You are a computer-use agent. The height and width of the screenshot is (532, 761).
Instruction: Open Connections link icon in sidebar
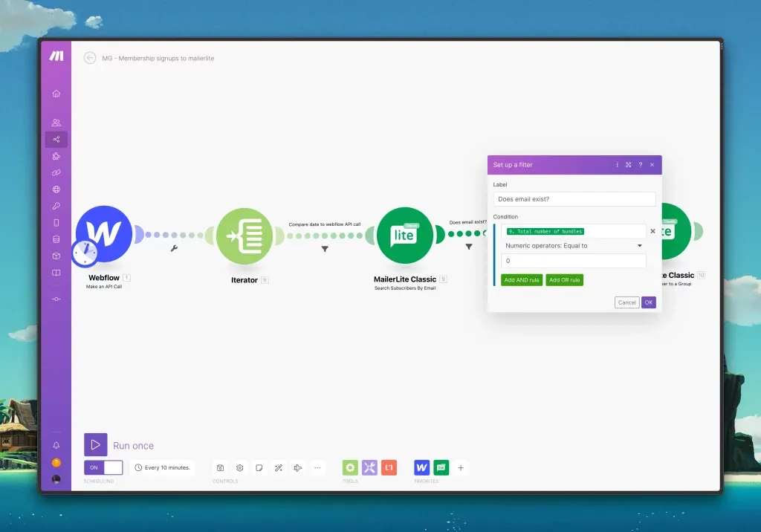pyautogui.click(x=56, y=173)
